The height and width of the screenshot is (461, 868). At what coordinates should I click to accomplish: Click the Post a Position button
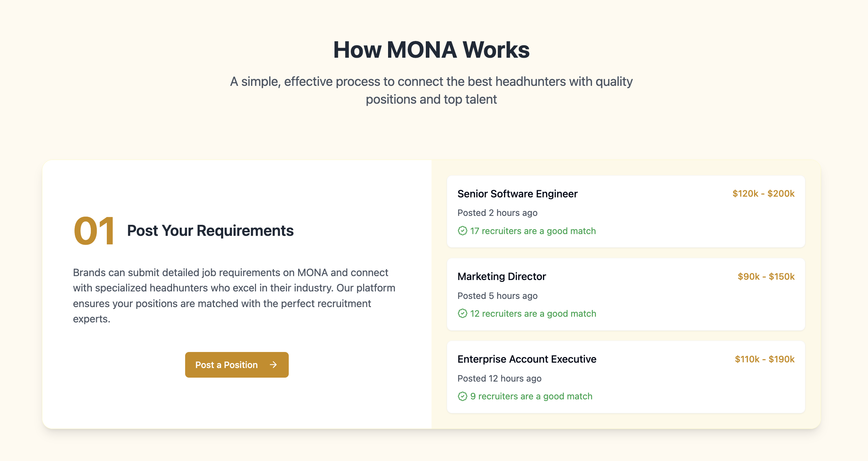pos(237,364)
